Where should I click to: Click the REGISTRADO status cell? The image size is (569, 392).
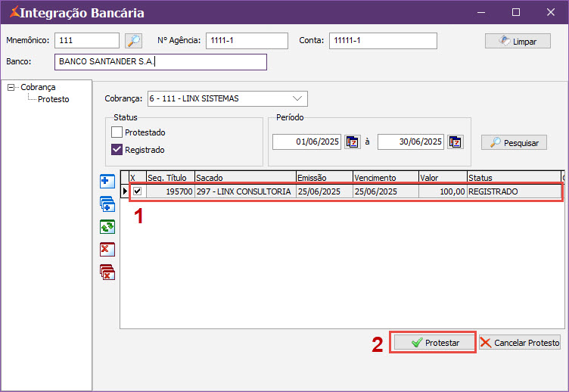[x=515, y=191]
